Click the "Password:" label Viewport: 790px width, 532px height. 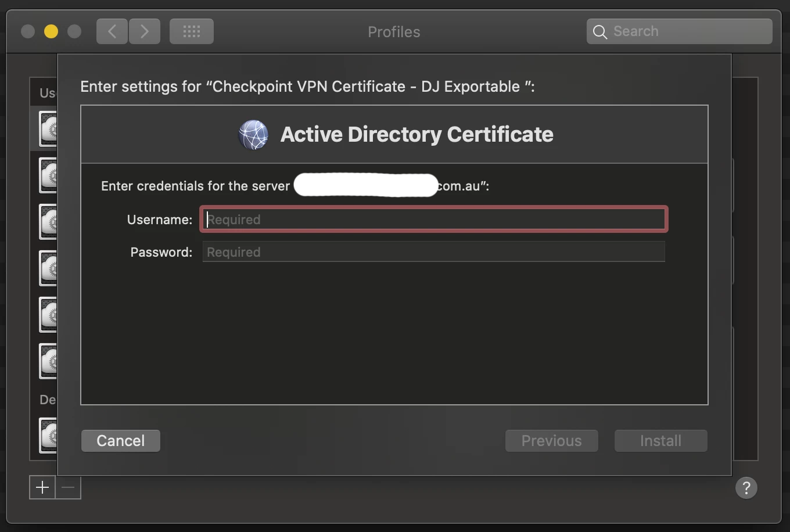(161, 252)
